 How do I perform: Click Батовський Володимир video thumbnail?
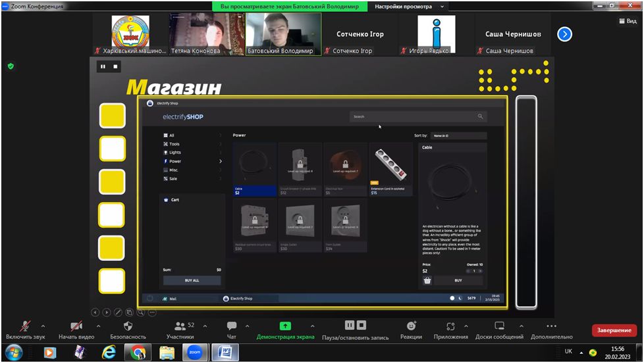tap(283, 34)
